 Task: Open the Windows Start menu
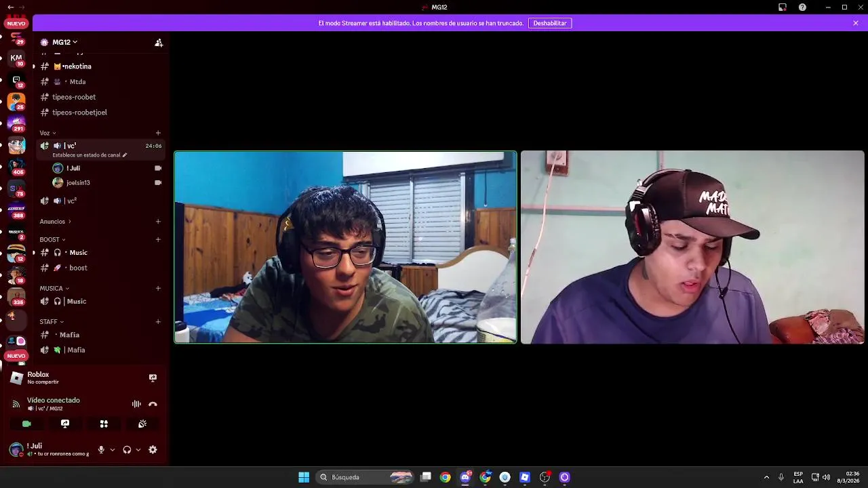pos(304,477)
